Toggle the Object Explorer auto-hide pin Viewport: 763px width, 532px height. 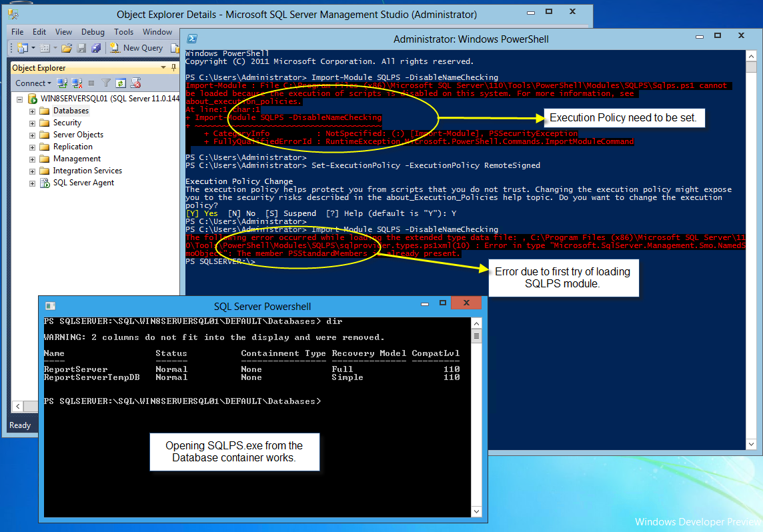[x=173, y=67]
